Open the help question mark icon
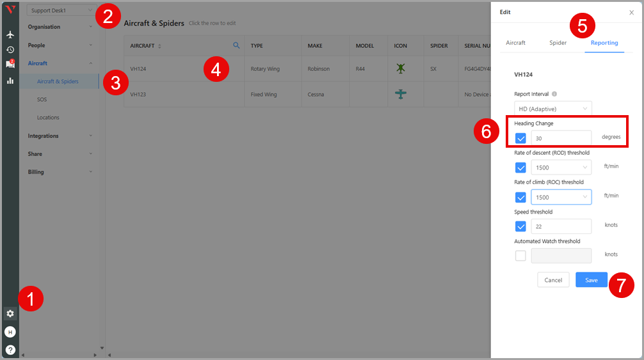 (x=10, y=350)
